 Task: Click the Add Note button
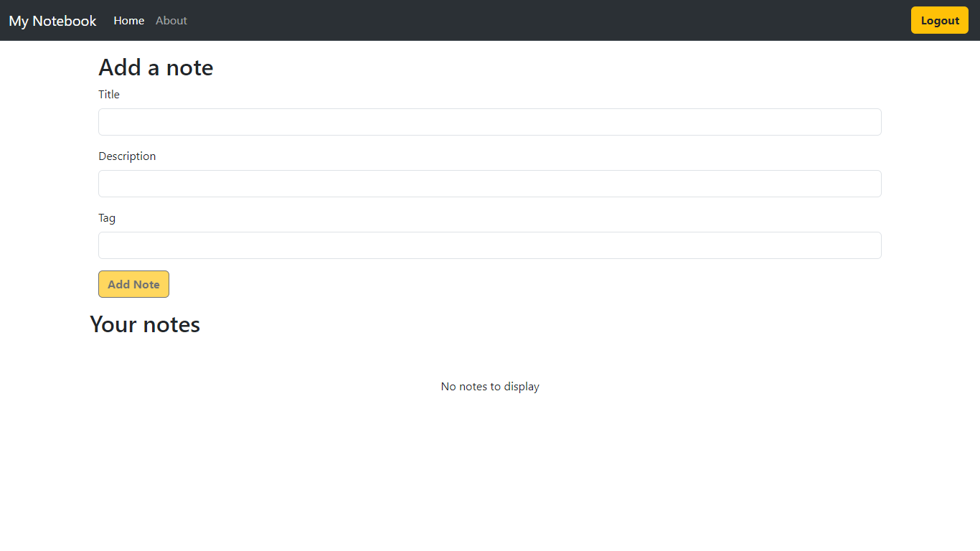[x=133, y=284]
